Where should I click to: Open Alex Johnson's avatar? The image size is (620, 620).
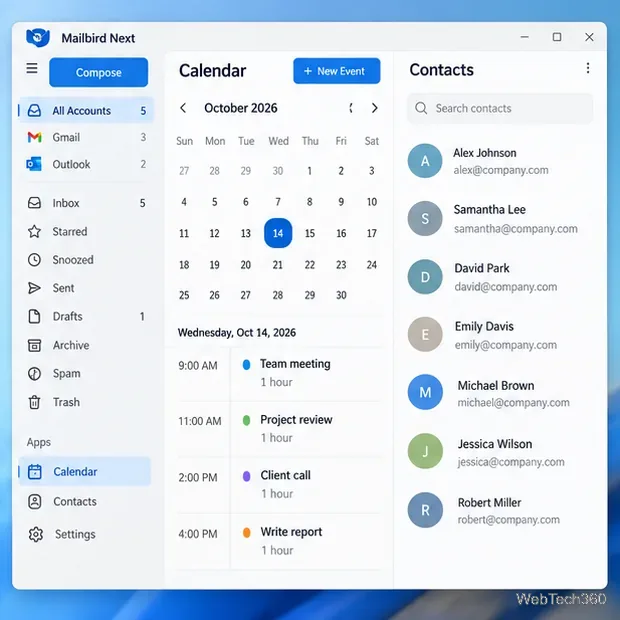click(x=425, y=161)
